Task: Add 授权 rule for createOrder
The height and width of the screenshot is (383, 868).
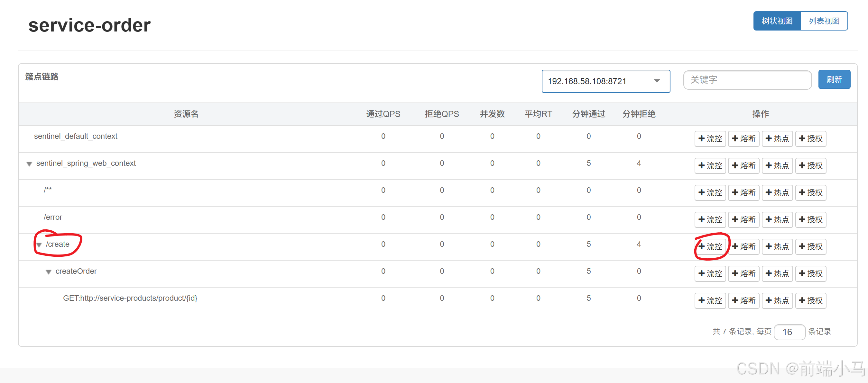Action: click(811, 273)
